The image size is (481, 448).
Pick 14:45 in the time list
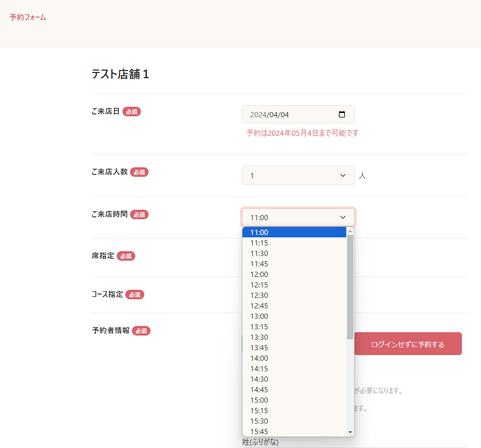click(259, 390)
